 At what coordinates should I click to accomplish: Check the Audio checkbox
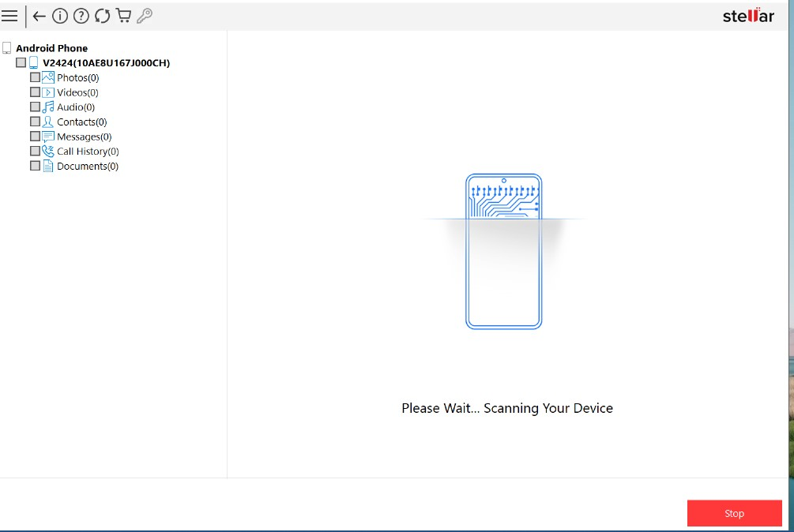pyautogui.click(x=35, y=107)
